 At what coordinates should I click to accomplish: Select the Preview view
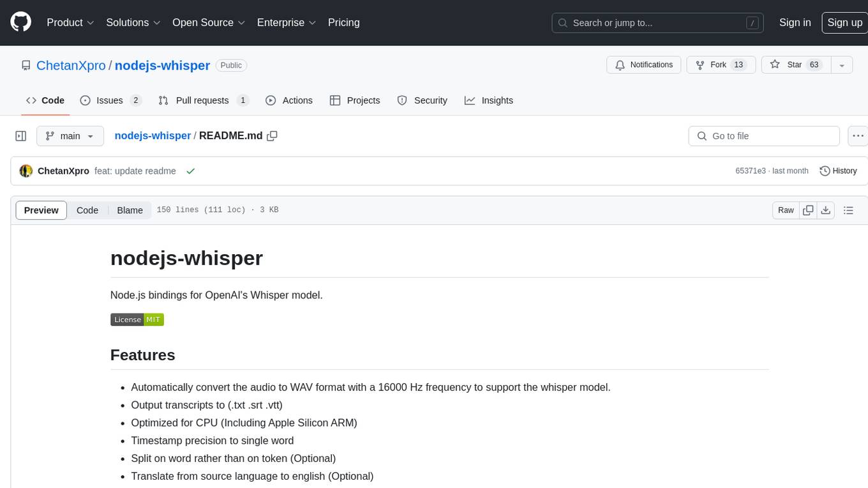(41, 210)
